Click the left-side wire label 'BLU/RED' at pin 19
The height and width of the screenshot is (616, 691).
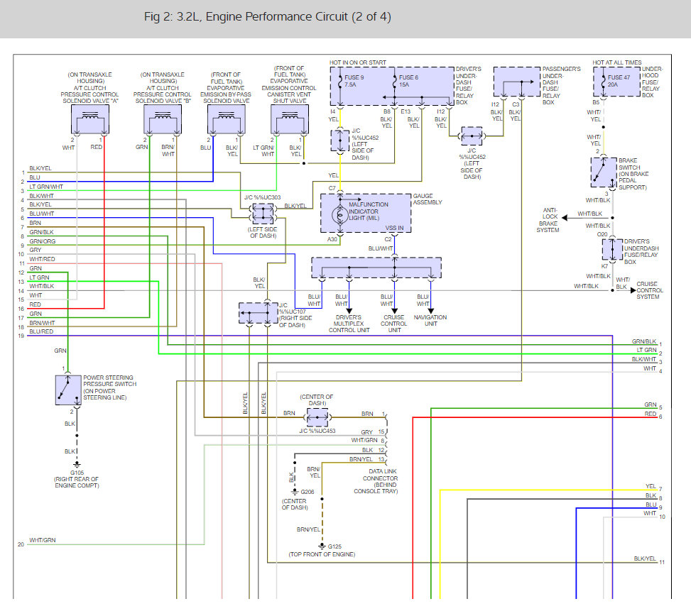tap(41, 331)
